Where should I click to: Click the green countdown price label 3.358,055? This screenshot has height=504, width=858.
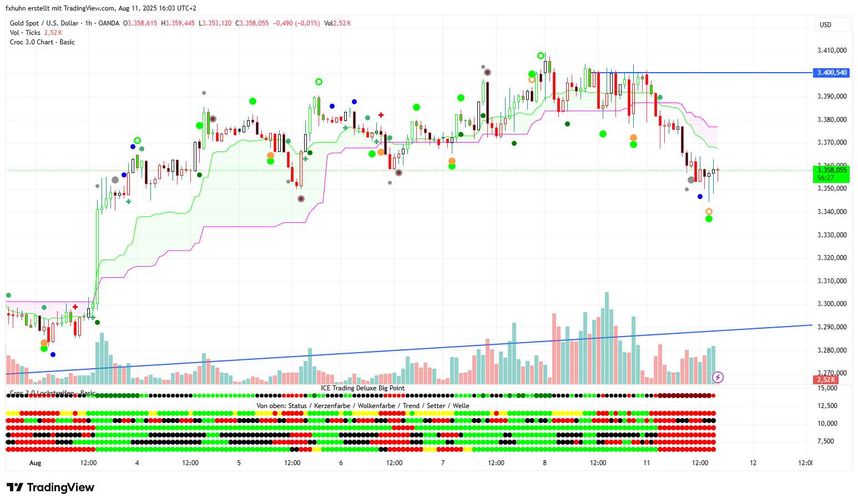[831, 174]
